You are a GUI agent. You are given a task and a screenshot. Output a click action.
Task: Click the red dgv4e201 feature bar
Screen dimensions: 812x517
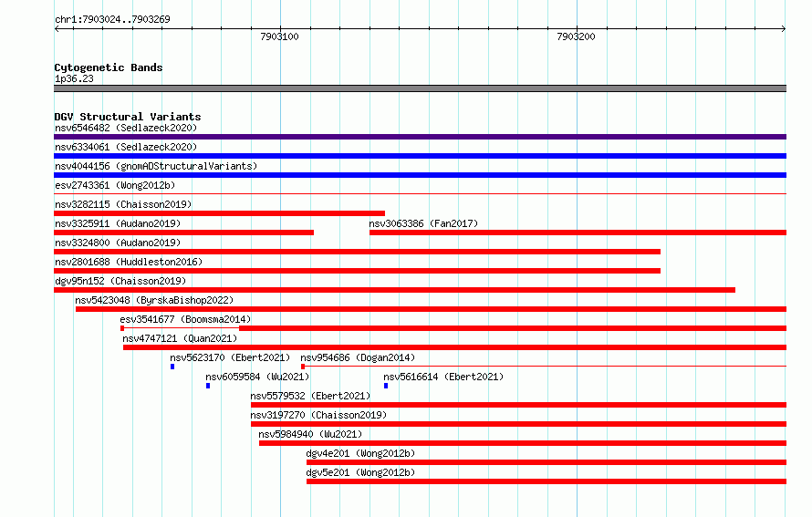[547, 462]
